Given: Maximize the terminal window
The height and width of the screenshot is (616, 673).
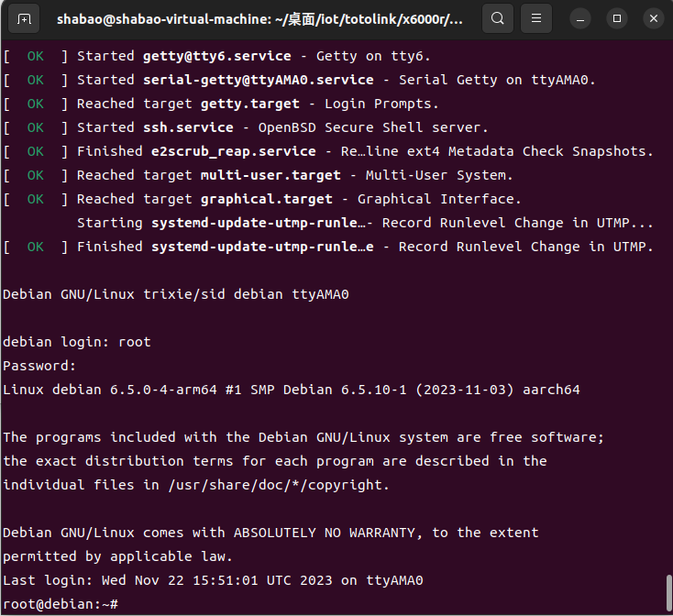Looking at the screenshot, I should coord(617,19).
